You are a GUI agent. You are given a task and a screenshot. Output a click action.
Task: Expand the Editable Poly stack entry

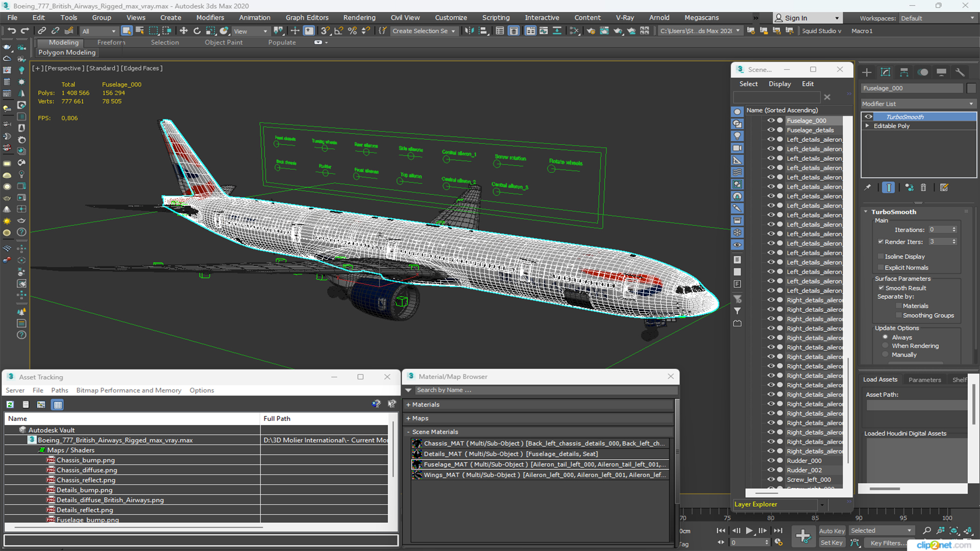click(867, 126)
